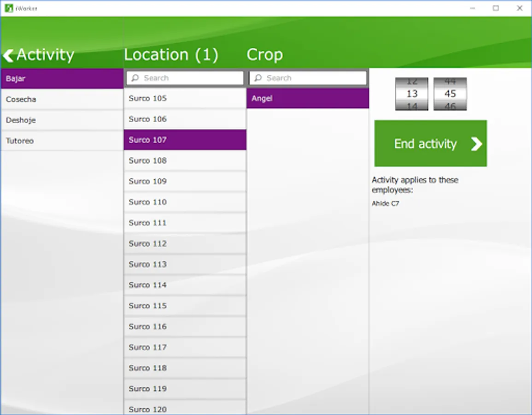Image resolution: width=532 pixels, height=415 pixels.
Task: Pick location Surco 110
Action: [x=185, y=202]
